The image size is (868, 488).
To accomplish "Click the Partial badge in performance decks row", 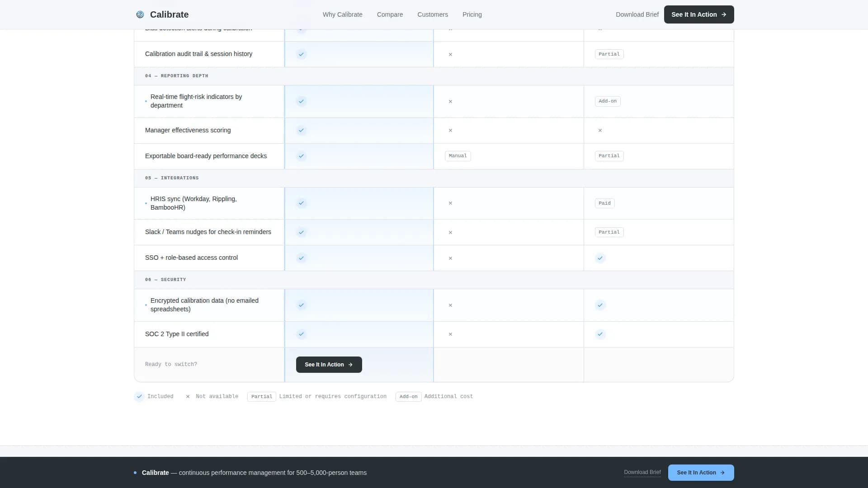I will (x=609, y=156).
